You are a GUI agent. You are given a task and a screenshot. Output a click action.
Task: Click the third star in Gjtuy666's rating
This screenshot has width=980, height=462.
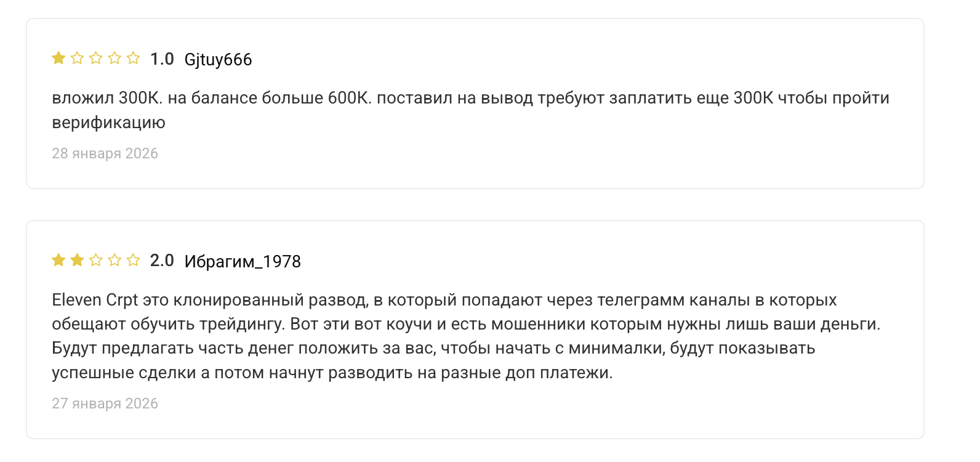(96, 59)
